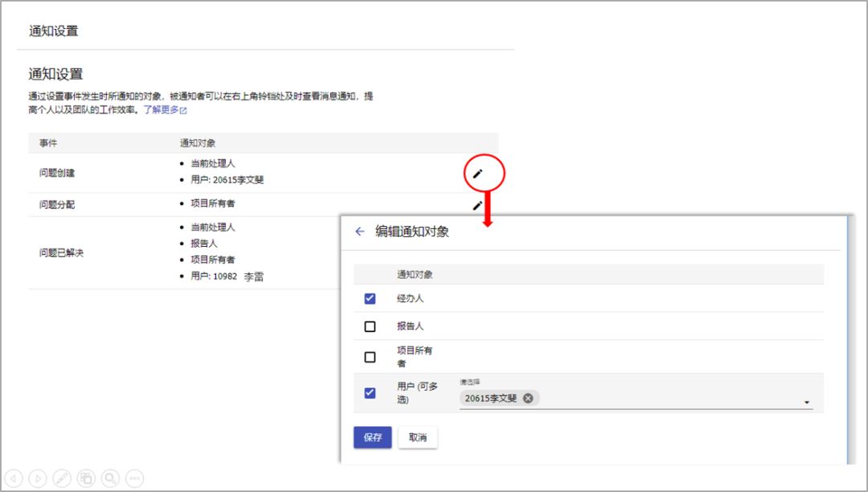Remove 20615李文斐 using the chip's X icon

point(528,398)
